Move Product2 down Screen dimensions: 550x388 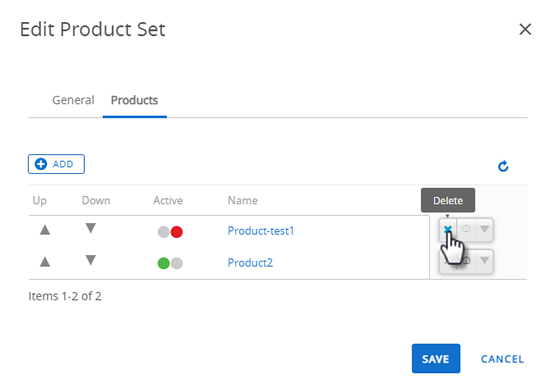coord(90,260)
